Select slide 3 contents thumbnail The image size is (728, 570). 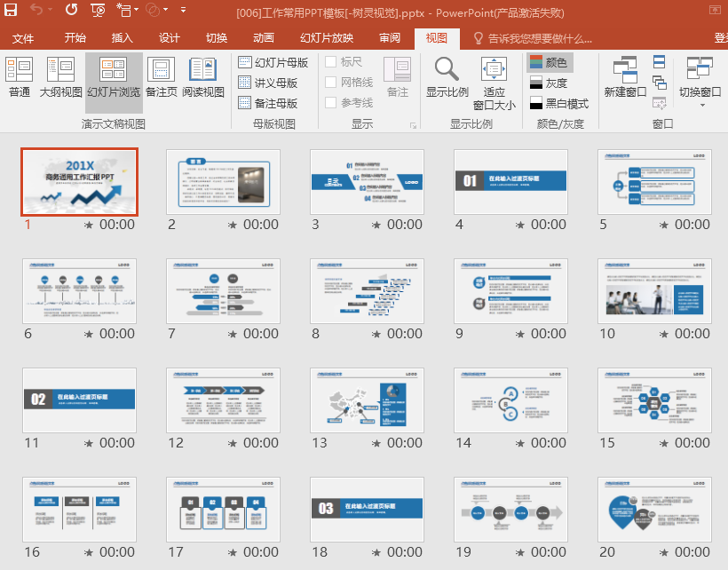pyautogui.click(x=368, y=181)
